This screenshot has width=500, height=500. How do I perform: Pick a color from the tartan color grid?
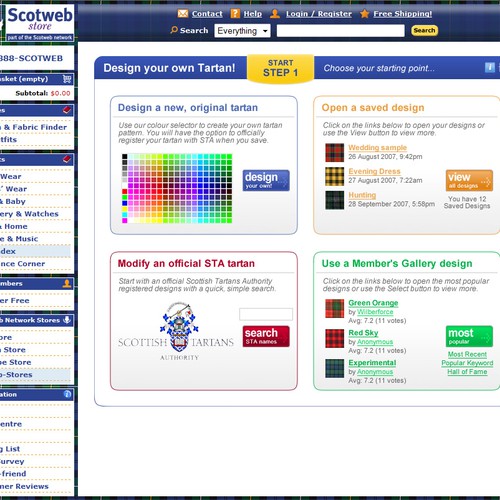click(177, 188)
